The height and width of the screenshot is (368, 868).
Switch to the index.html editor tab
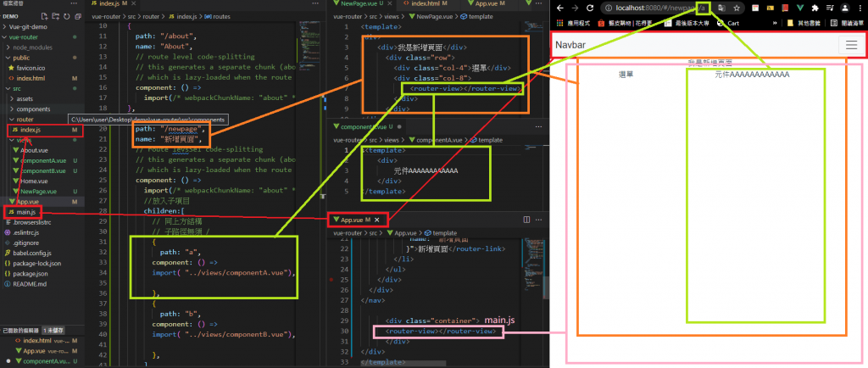(428, 4)
